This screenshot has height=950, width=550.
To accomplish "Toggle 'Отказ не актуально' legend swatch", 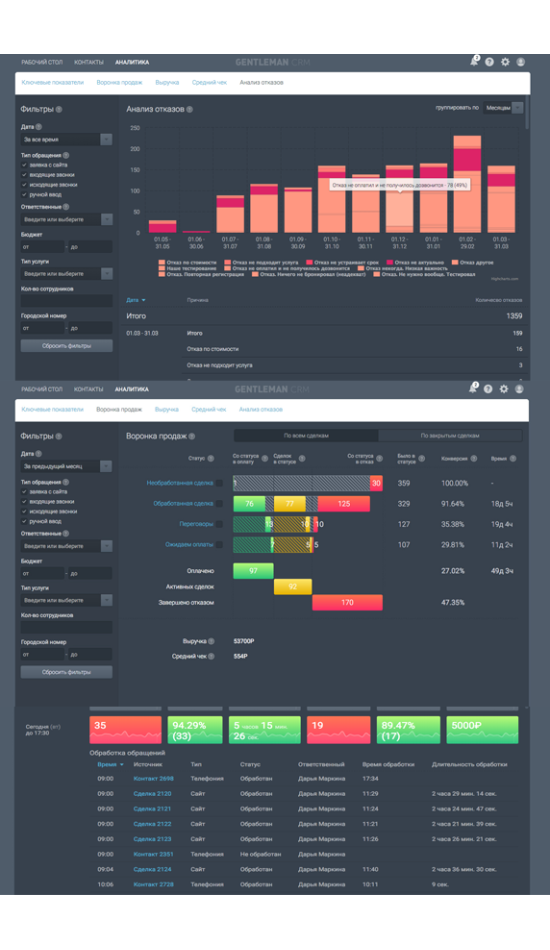I will click(389, 262).
